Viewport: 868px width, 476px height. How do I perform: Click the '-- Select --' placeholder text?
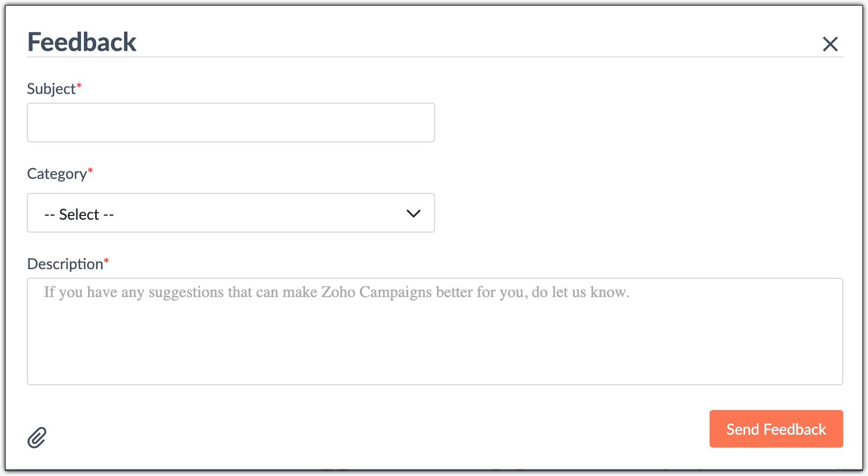[79, 214]
